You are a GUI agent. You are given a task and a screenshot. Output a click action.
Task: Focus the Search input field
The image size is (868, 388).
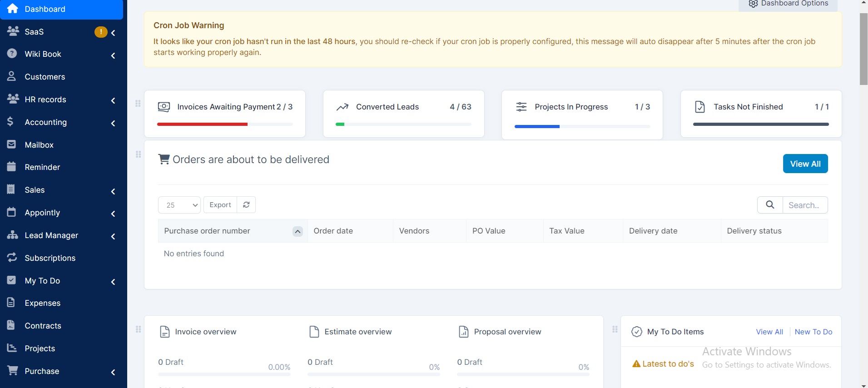click(804, 205)
